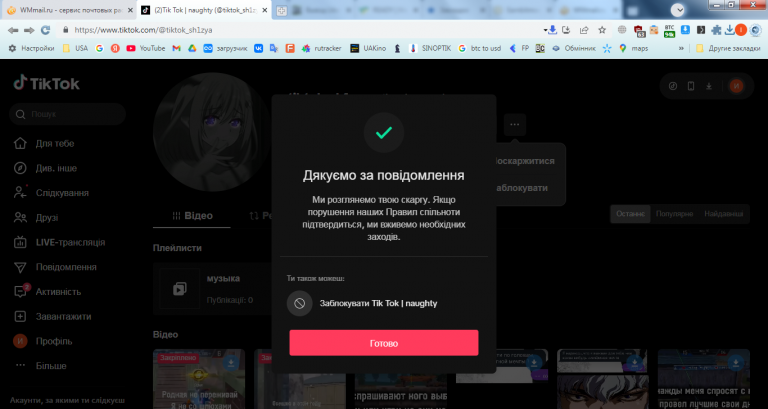
Task: Open Повідомлення messages
Action: tap(55, 267)
